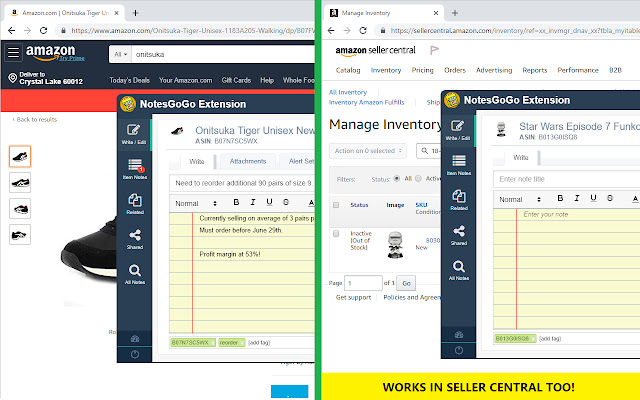Toggle underline in Onitsuka note editor

point(269,202)
